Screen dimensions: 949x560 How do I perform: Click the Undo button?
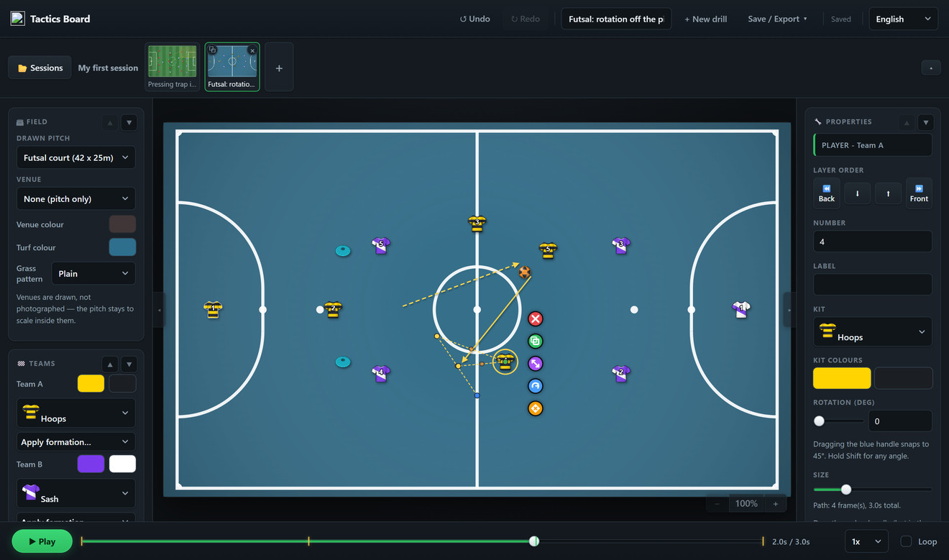point(475,19)
